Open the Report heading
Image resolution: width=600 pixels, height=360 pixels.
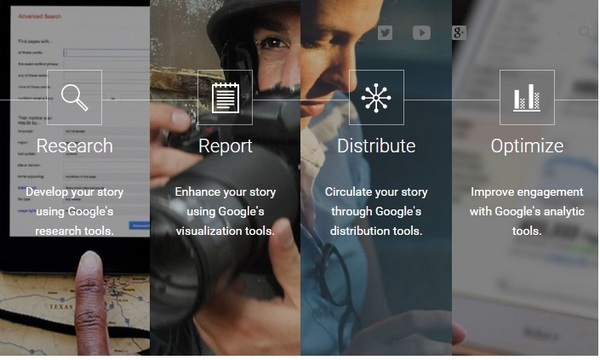225,146
